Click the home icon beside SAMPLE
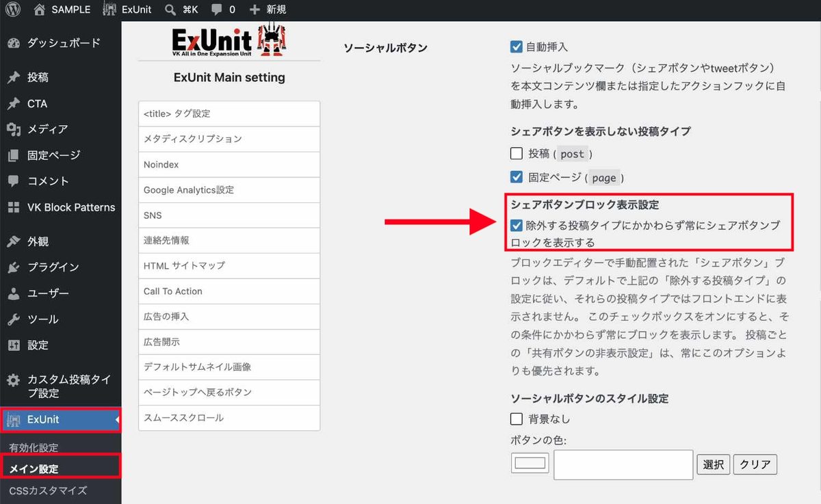 coord(40,10)
